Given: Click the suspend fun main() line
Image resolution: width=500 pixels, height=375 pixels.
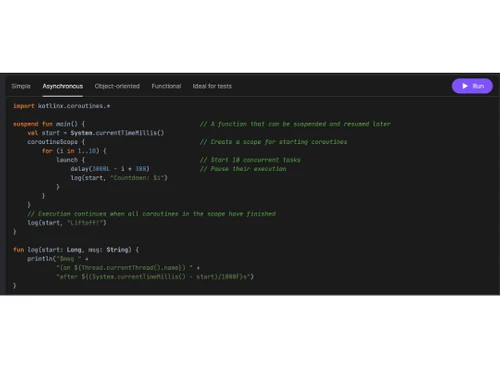Looking at the screenshot, I should [49, 124].
